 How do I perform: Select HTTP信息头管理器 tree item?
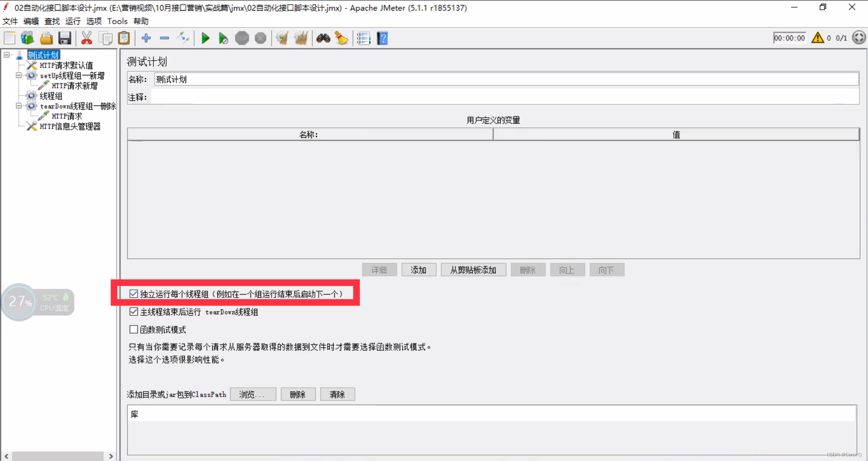tap(70, 126)
